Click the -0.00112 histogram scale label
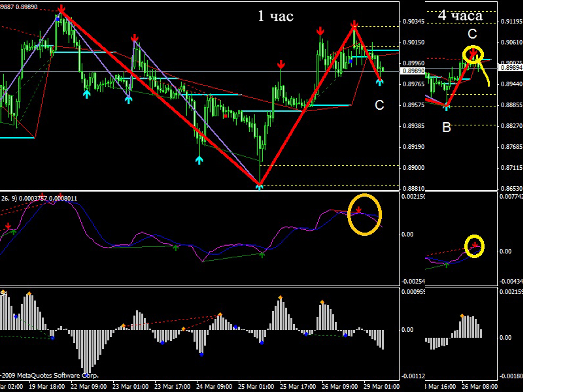The height and width of the screenshot is (392, 565). [x=413, y=376]
